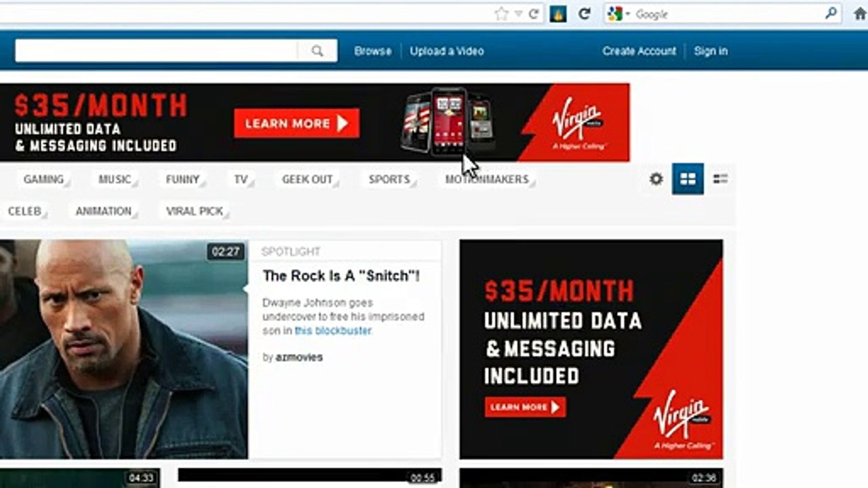This screenshot has height=488, width=868.
Task: Switch to list view layout
Action: [x=720, y=179]
